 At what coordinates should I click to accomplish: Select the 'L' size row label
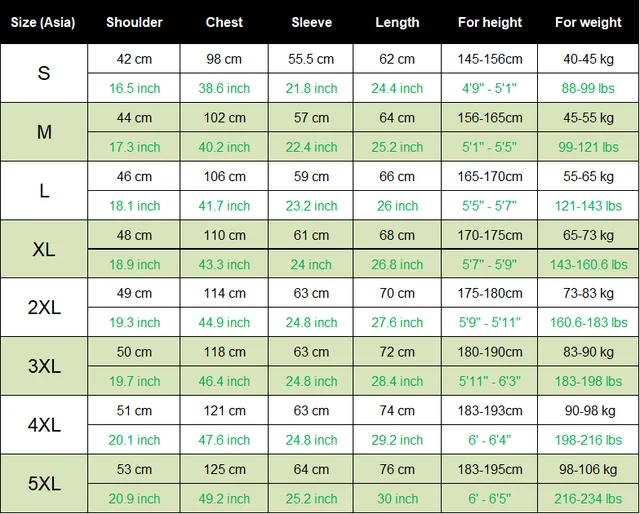coord(44,191)
